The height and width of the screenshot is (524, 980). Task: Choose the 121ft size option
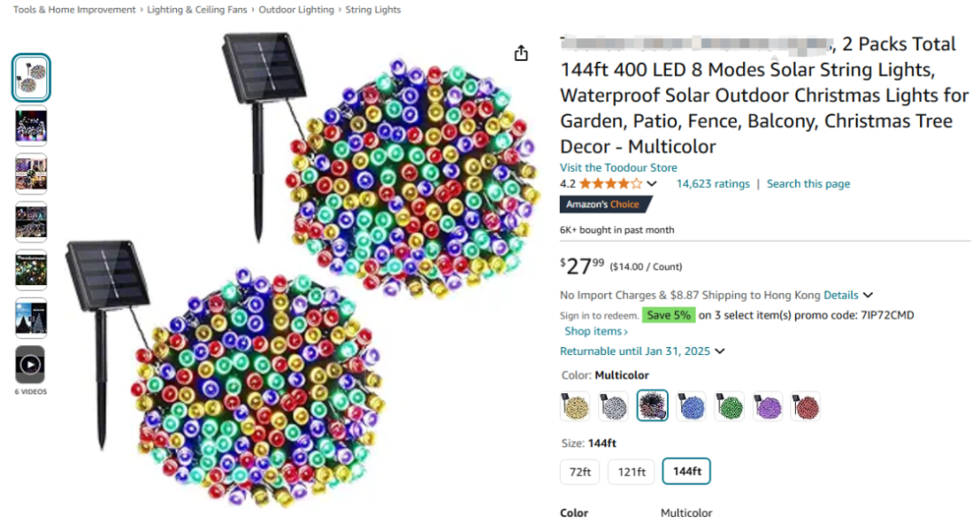click(x=632, y=471)
